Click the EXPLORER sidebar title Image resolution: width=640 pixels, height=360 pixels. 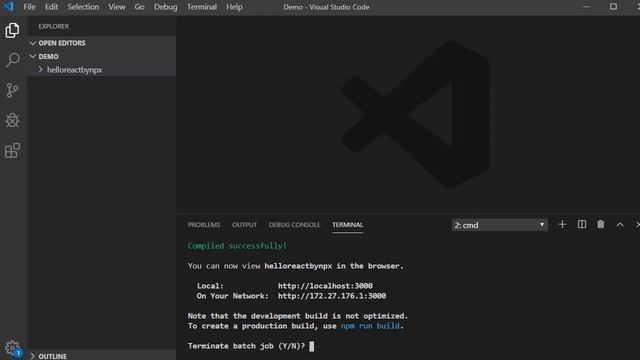pos(53,27)
